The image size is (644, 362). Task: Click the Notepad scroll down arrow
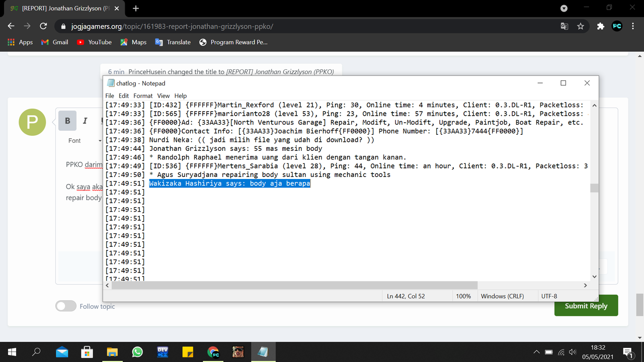(x=594, y=277)
